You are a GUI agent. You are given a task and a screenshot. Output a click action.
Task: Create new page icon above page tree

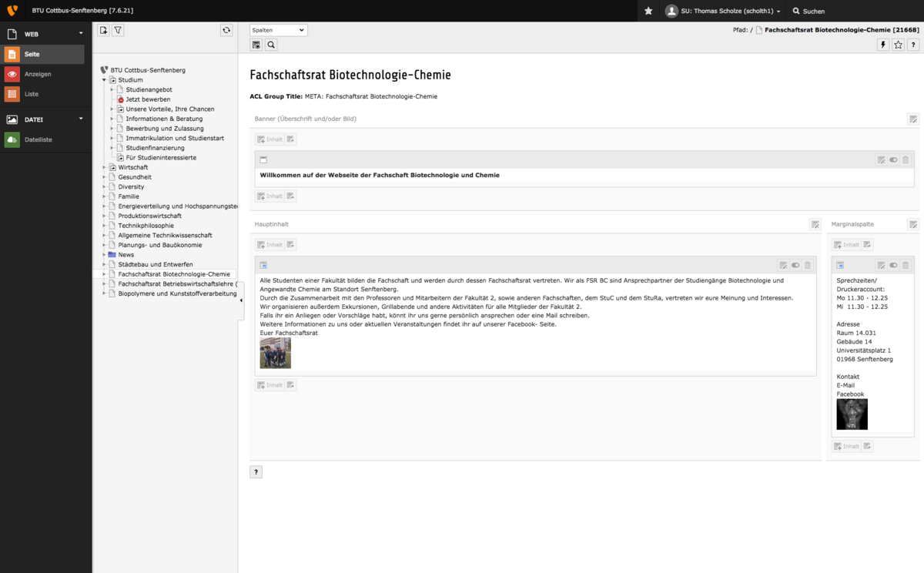pyautogui.click(x=103, y=30)
